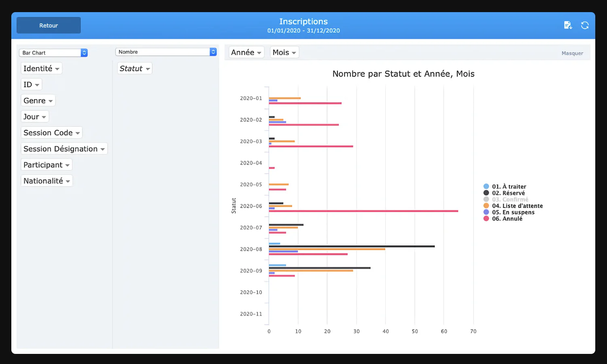Click the Réservé bar for 2020-08
Screen dimensions: 607x364
pos(351,246)
